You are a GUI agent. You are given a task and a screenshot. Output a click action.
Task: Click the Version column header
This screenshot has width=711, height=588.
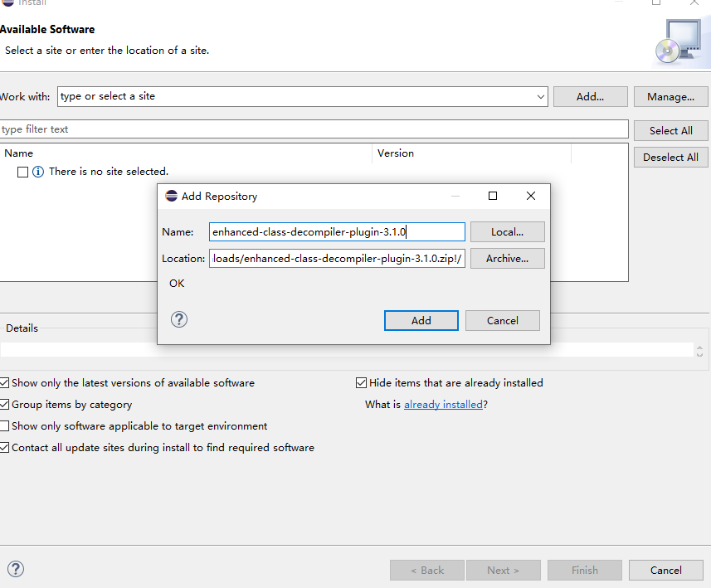396,153
